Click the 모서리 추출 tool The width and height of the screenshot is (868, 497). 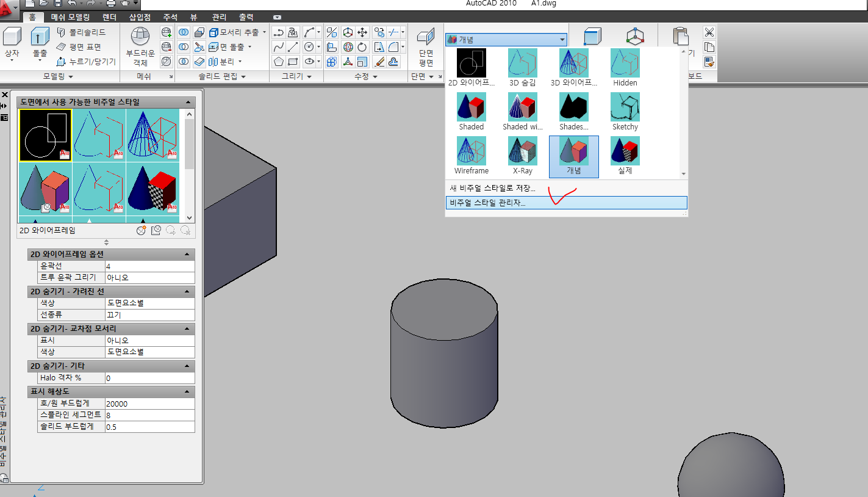(x=234, y=32)
